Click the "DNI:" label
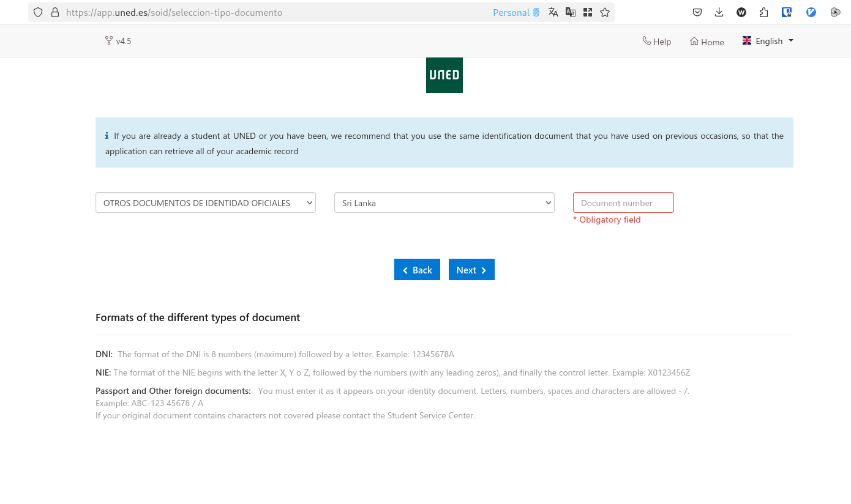 tap(104, 354)
